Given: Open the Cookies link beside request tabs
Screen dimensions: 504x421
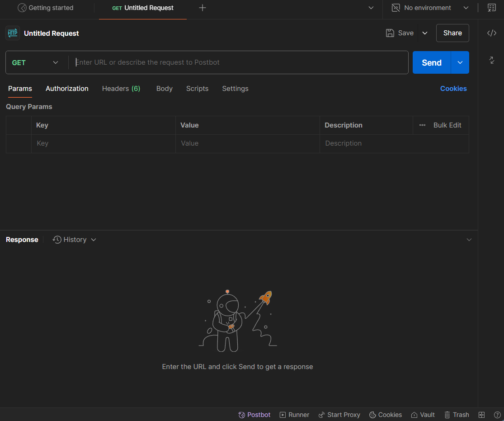Looking at the screenshot, I should pos(453,89).
